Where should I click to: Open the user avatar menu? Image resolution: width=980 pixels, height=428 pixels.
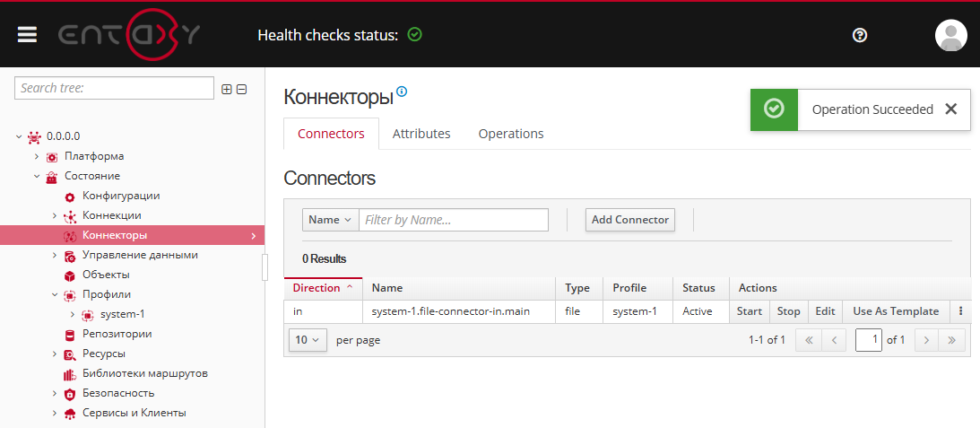click(x=950, y=35)
